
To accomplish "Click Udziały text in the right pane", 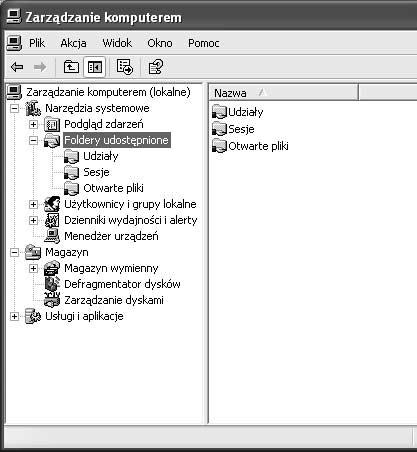I will (246, 112).
